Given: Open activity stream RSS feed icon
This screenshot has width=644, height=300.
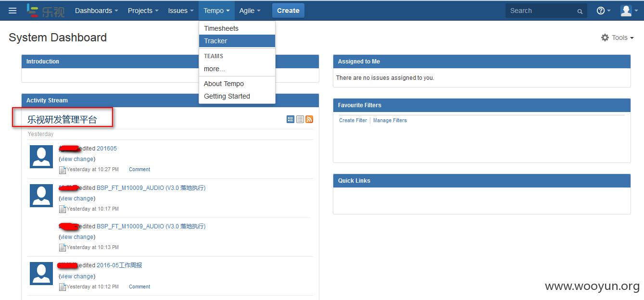Looking at the screenshot, I should [x=309, y=119].
